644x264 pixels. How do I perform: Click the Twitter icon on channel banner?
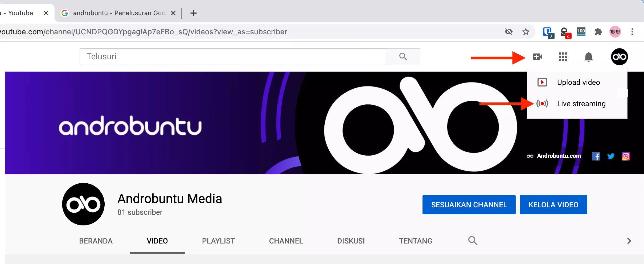[611, 156]
